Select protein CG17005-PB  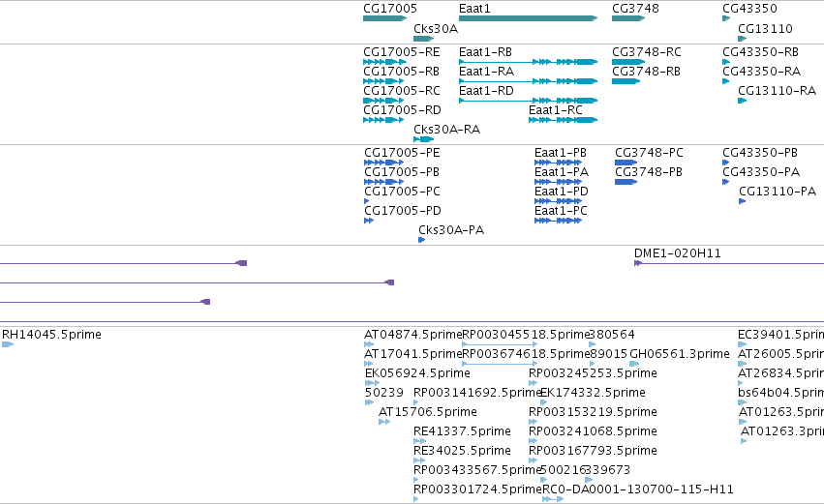tap(402, 172)
